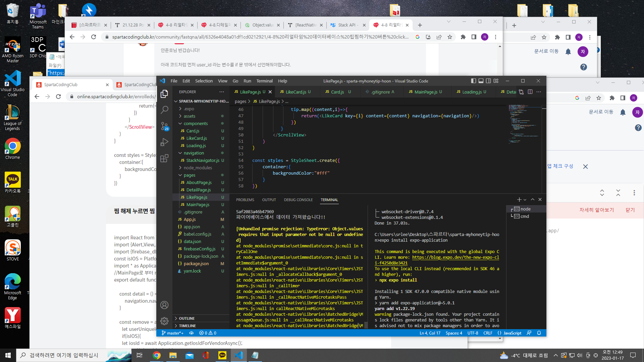This screenshot has height=362, width=644.
Task: Click the Synchronize Changes icon in status bar
Action: tap(192, 333)
